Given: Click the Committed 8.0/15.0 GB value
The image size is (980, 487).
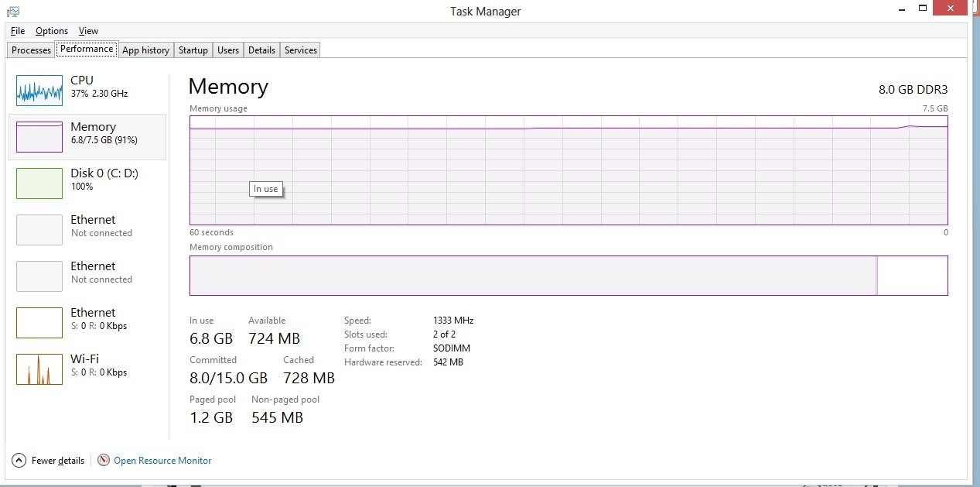Looking at the screenshot, I should click(228, 378).
